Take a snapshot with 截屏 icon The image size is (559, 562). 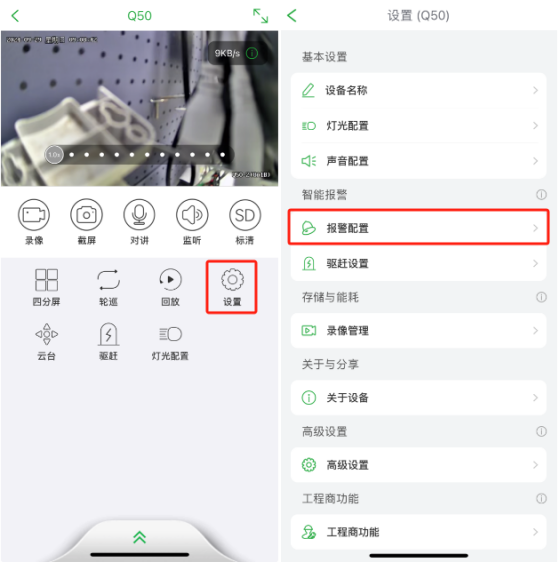click(x=86, y=215)
